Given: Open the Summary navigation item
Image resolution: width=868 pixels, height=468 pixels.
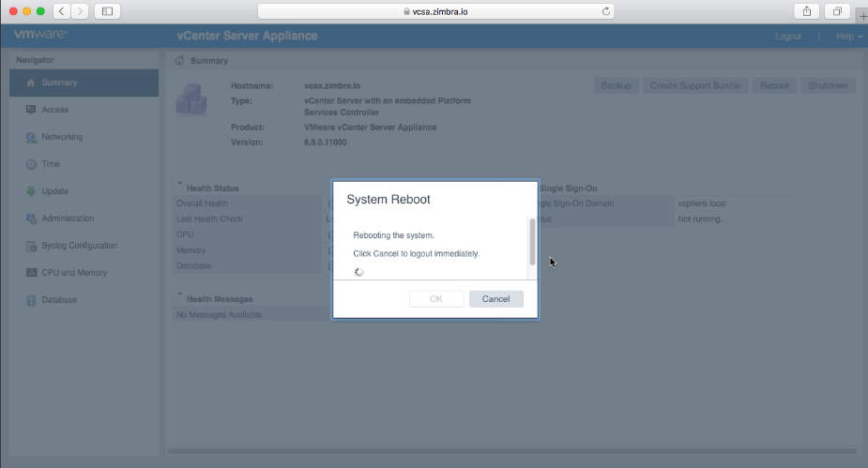Looking at the screenshot, I should click(x=84, y=83).
